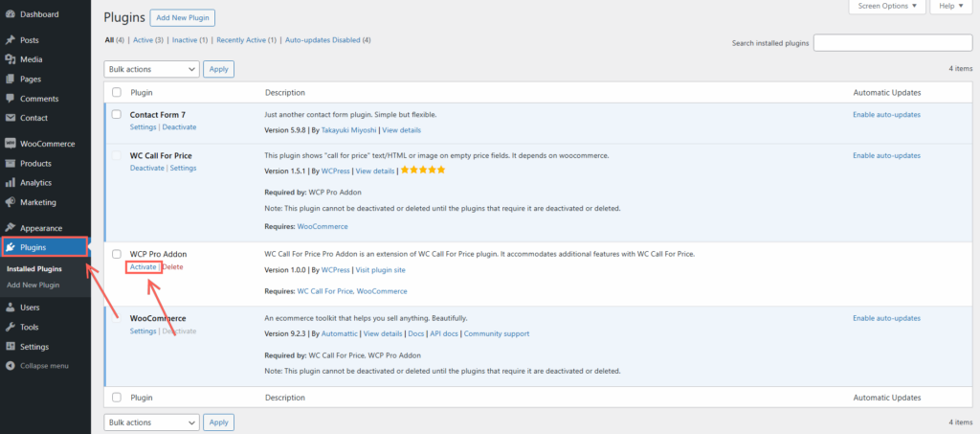Click the Appearance paintbrush icon

tap(10, 228)
